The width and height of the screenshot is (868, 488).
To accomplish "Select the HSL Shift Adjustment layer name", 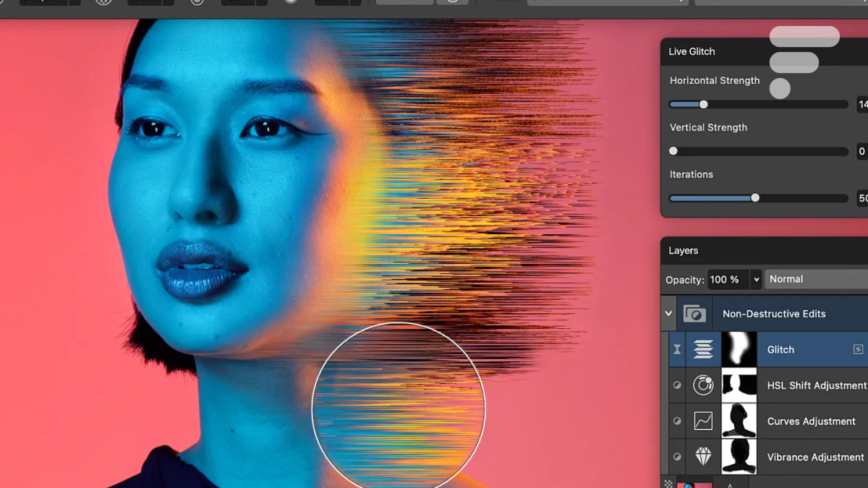I will point(816,385).
